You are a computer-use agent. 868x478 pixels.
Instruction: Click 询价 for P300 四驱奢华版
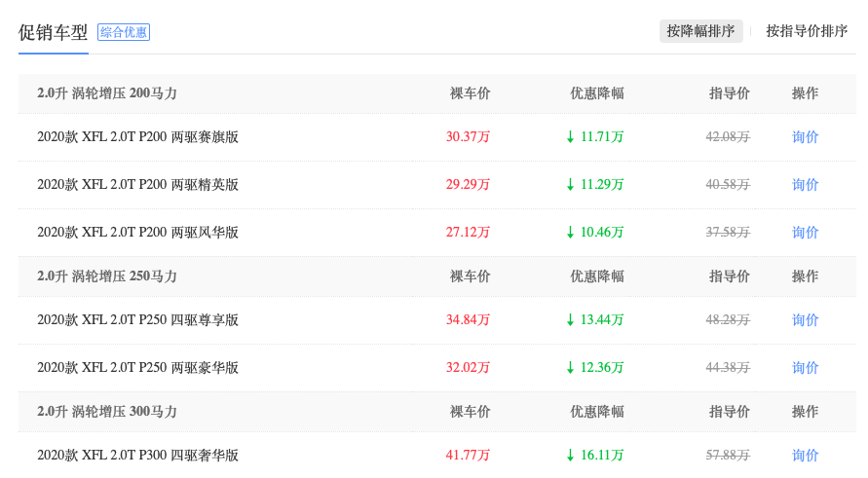pyautogui.click(x=805, y=456)
